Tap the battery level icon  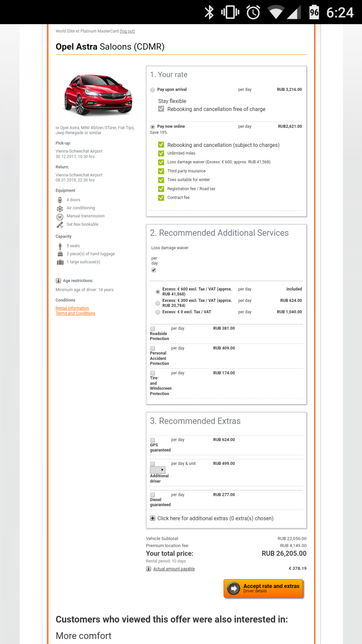tap(314, 12)
